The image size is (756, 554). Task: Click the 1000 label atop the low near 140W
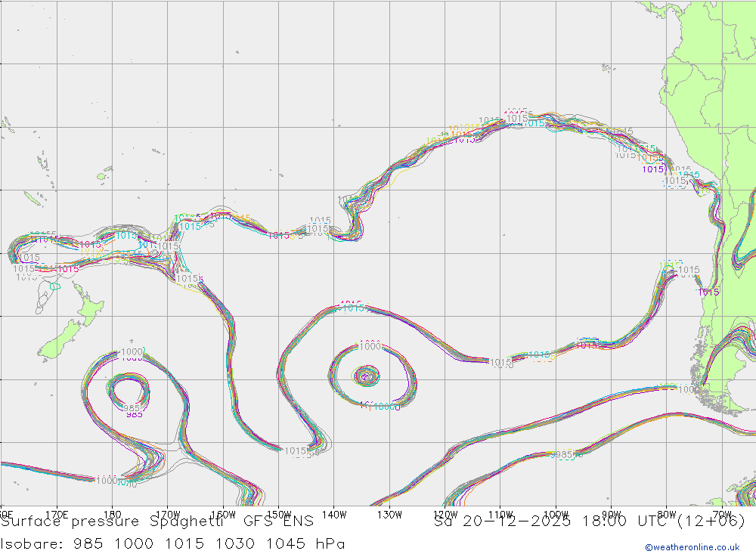[370, 346]
